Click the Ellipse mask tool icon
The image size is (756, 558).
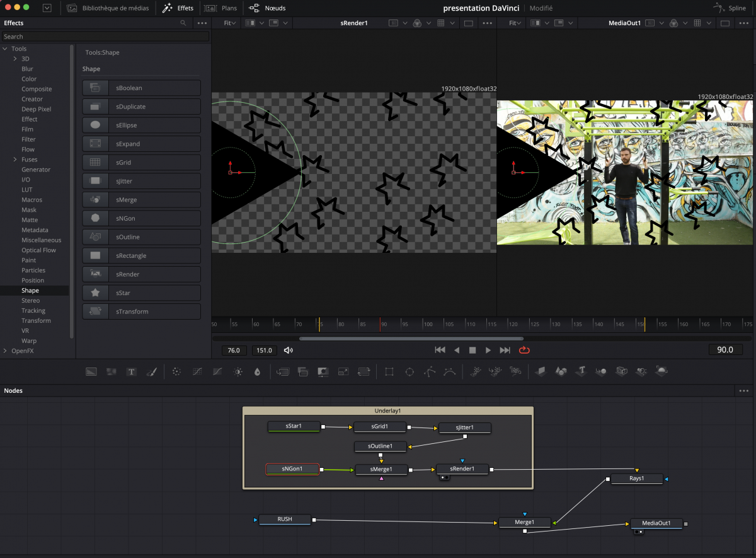pos(409,372)
